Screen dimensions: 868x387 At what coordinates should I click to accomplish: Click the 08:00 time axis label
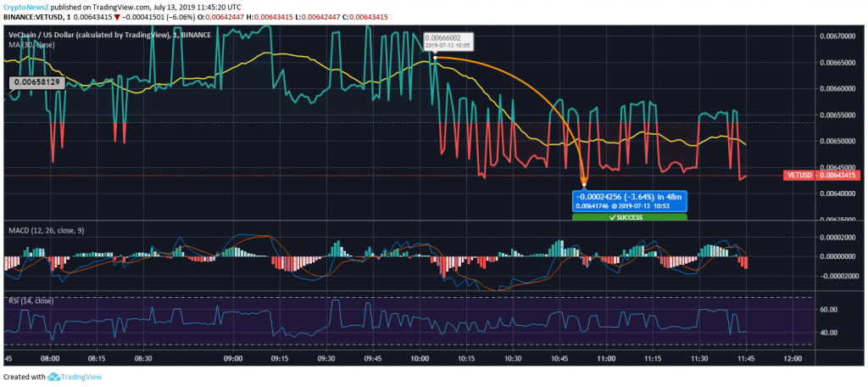pyautogui.click(x=50, y=359)
